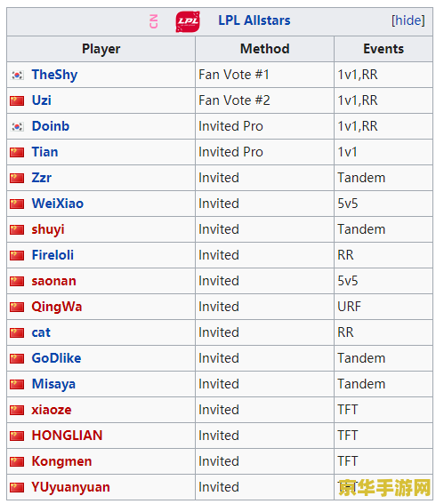Open the LPL Allstars title link

(254, 20)
